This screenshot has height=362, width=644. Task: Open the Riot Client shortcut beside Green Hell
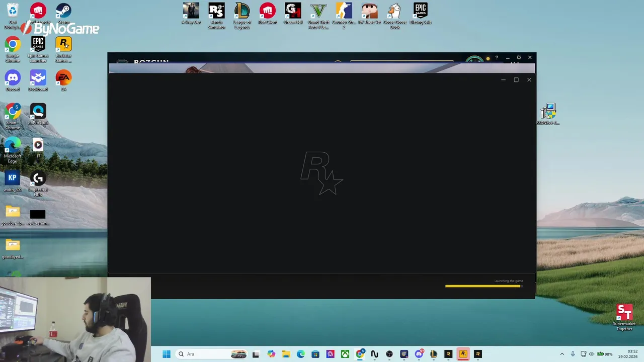(268, 14)
